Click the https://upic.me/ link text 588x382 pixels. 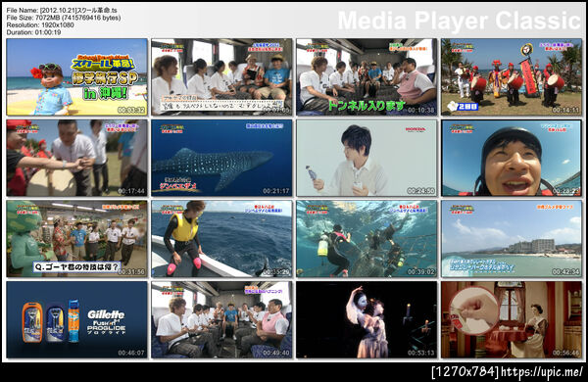[x=542, y=372]
